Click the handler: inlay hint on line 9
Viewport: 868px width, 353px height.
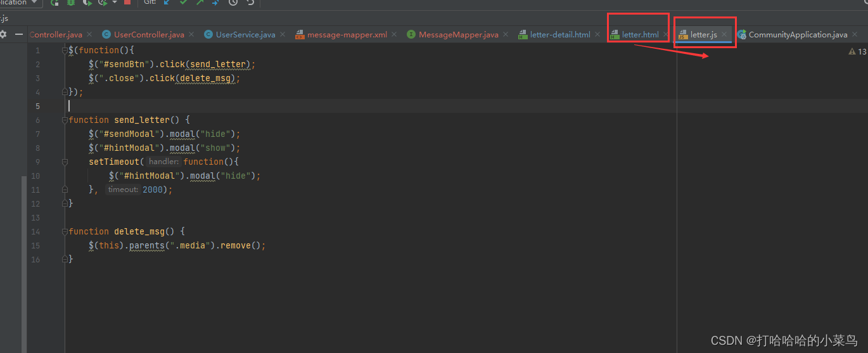[164, 162]
